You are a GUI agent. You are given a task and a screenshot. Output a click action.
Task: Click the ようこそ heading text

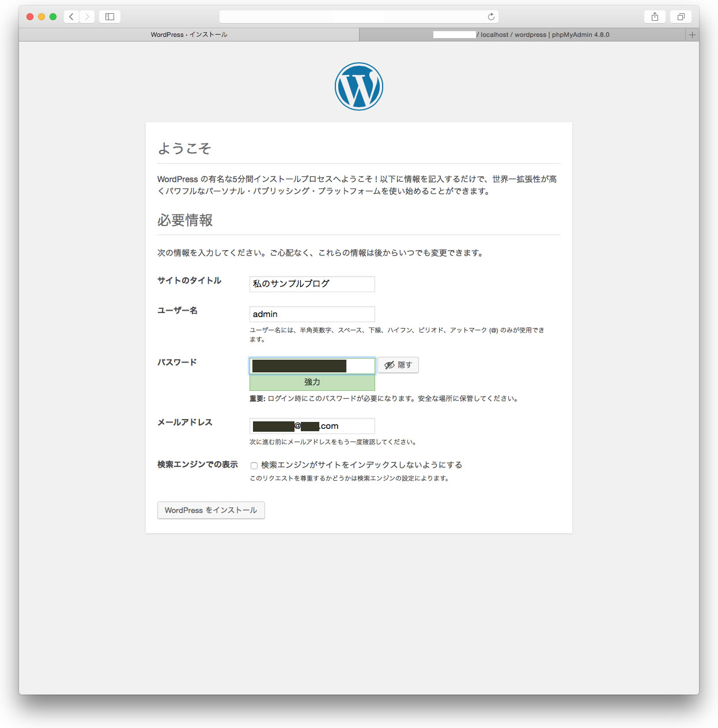click(184, 149)
